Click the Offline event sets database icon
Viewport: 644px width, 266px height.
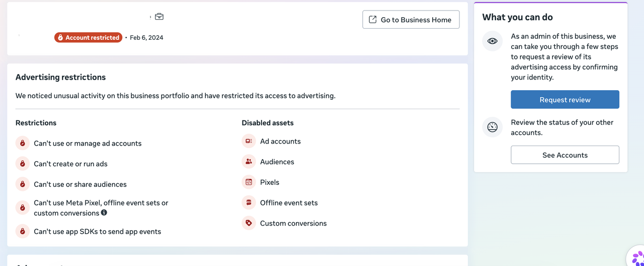pos(249,203)
